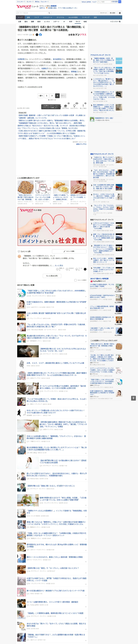Open the みんなの意見 navigation tab

tap(73, 17)
